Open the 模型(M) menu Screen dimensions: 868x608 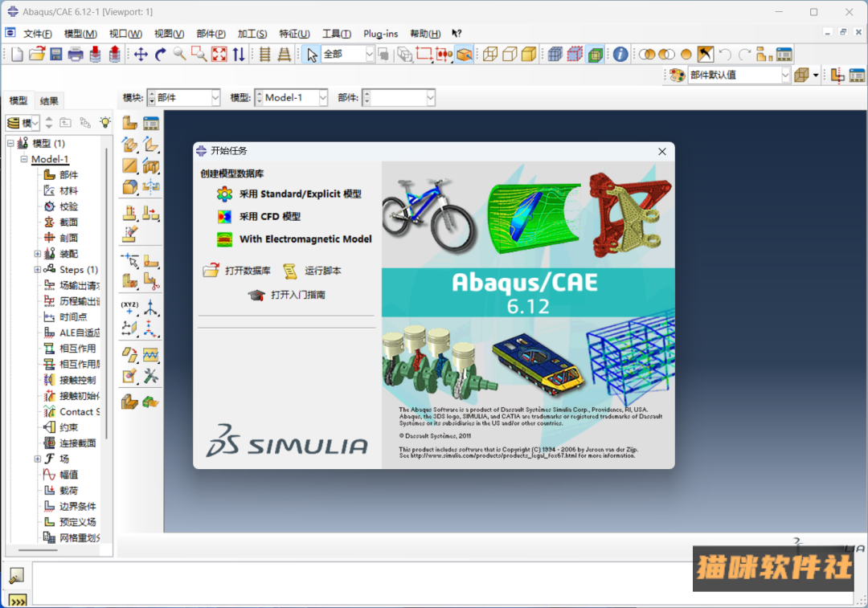tap(81, 34)
